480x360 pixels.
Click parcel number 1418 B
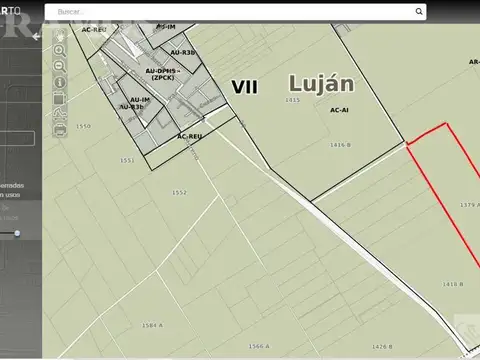click(453, 284)
